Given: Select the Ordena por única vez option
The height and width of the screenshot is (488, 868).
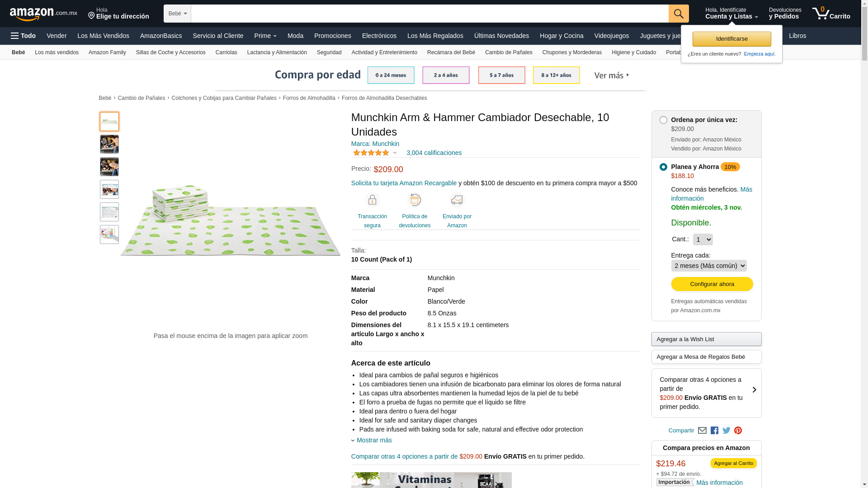Looking at the screenshot, I should (663, 120).
